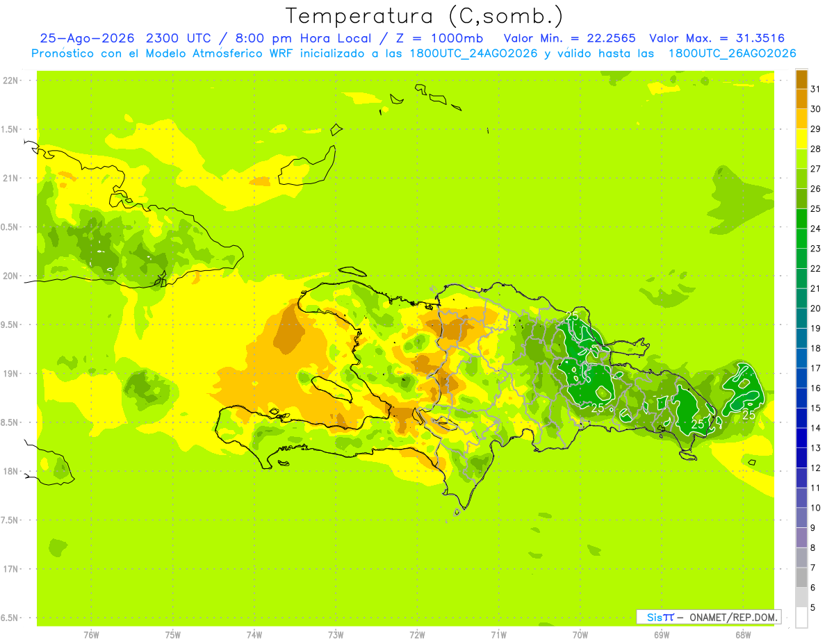Select the white colorbar segment below 5
Image resolution: width=834 pixels, height=644 pixels.
click(801, 617)
